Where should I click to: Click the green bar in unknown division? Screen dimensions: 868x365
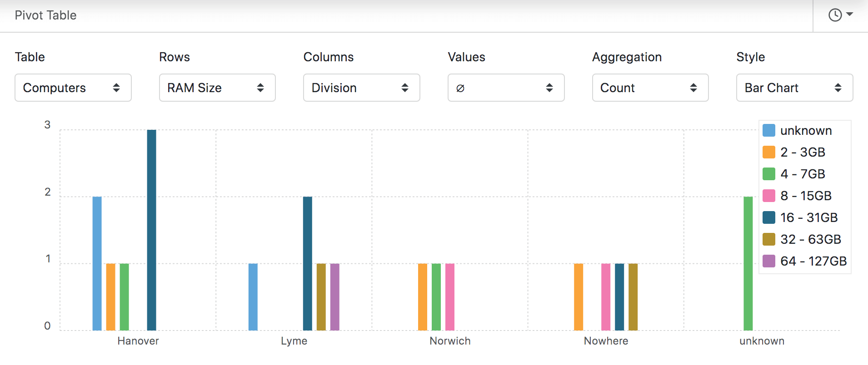click(x=748, y=263)
